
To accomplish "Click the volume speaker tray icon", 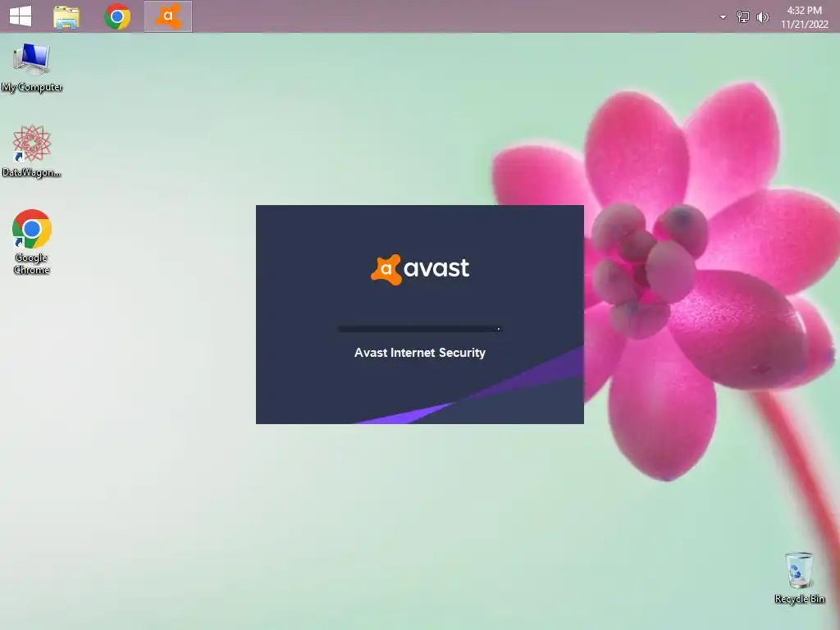I will pos(762,17).
